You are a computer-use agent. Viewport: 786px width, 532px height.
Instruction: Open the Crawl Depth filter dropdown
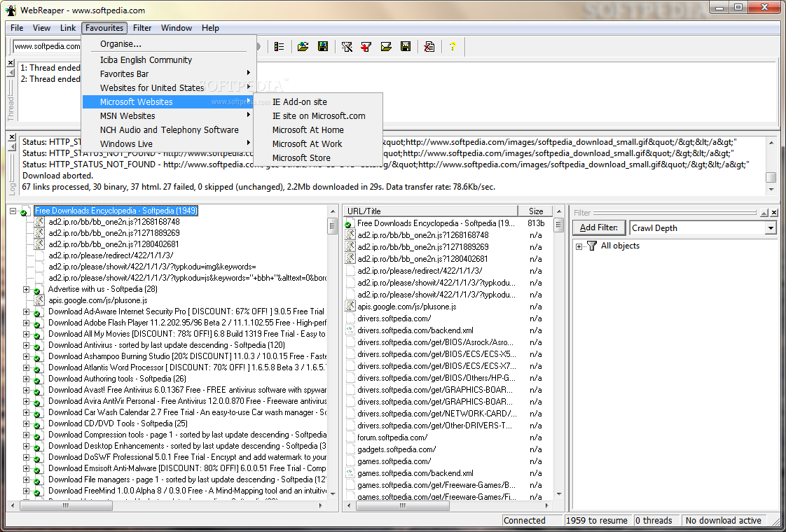click(x=771, y=228)
